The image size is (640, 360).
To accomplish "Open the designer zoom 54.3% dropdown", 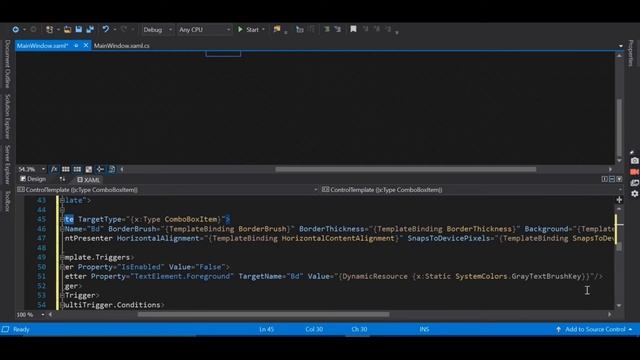I will pyautogui.click(x=43, y=169).
